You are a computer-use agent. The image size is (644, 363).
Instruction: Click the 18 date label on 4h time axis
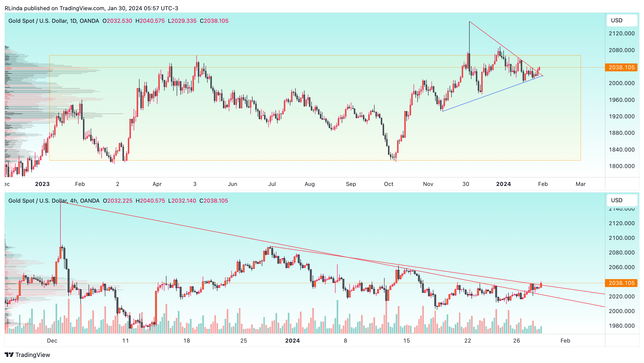coord(186,341)
